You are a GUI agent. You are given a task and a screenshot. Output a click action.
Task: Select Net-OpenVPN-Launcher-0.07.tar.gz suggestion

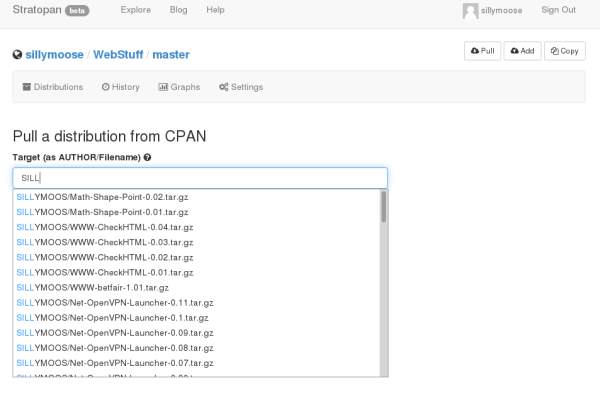(197, 363)
